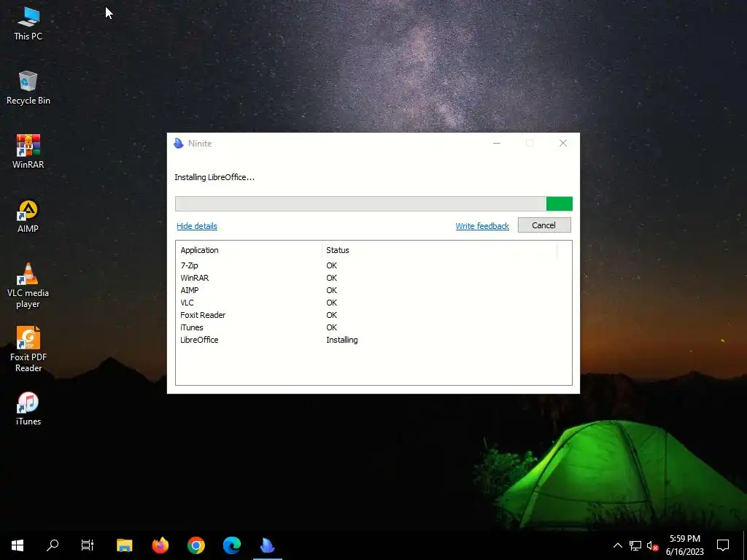Click Hide details link
Screen dimensions: 747x560
tap(197, 226)
